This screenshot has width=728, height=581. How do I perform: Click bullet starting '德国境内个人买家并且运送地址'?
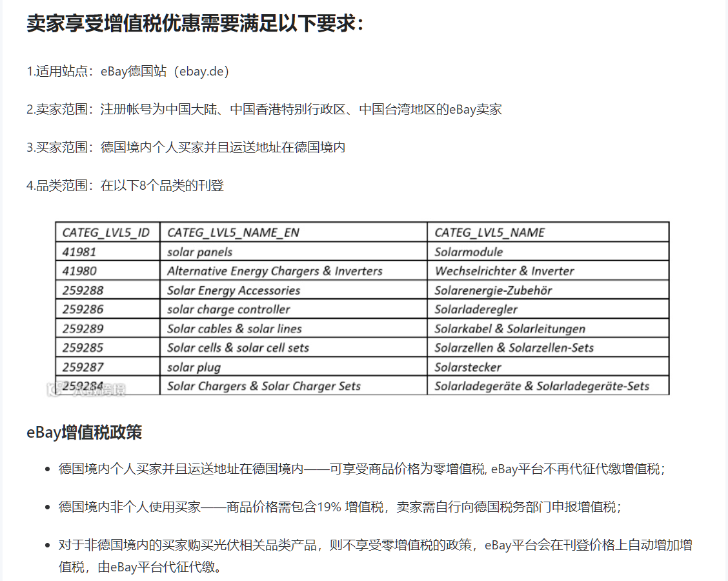coord(362,469)
